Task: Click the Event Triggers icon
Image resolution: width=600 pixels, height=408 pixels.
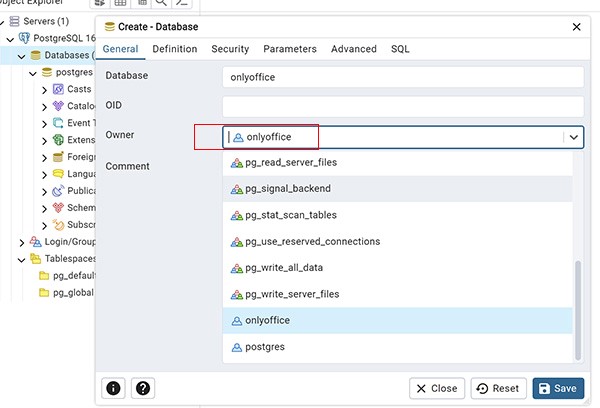Action: coord(58,123)
